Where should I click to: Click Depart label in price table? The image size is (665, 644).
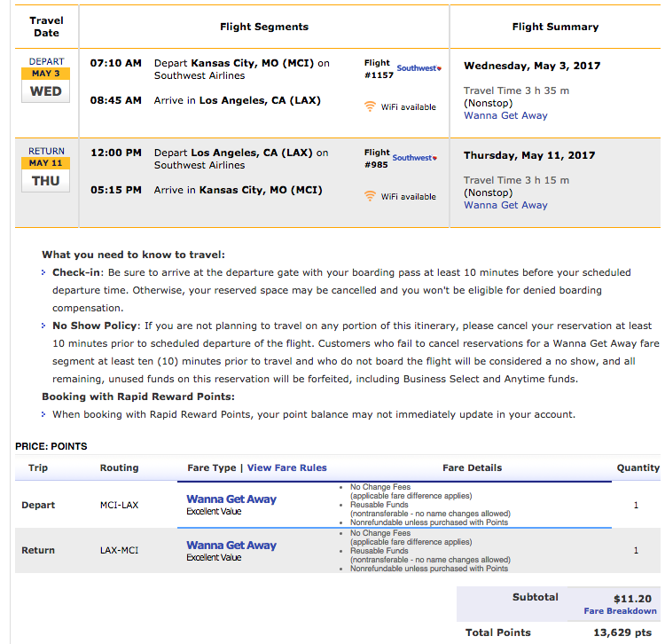[38, 505]
